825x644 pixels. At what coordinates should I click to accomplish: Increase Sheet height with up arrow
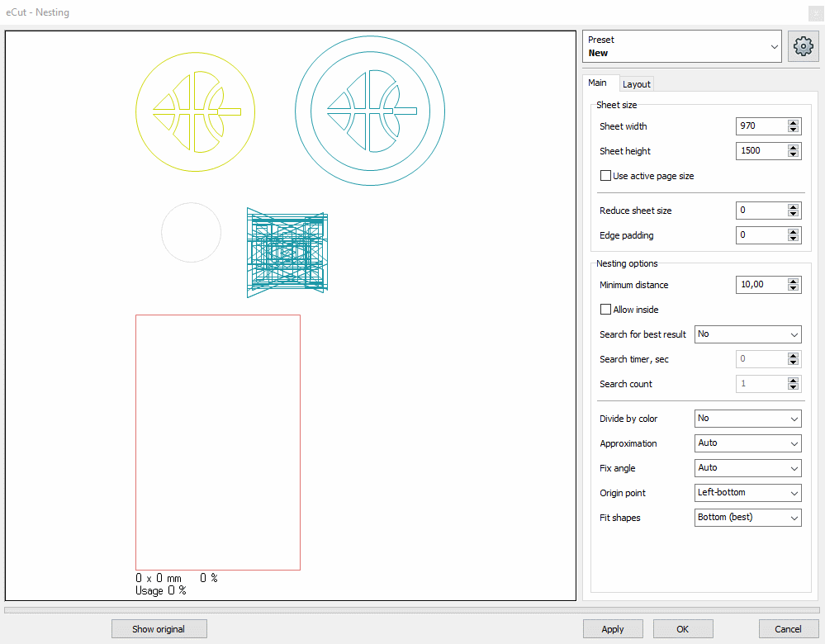pyautogui.click(x=793, y=147)
